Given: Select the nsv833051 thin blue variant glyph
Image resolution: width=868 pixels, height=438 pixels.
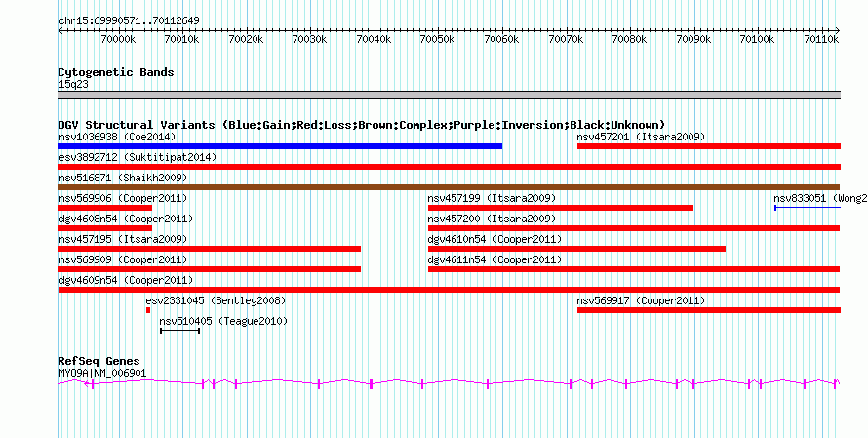Looking at the screenshot, I should pyautogui.click(x=808, y=208).
